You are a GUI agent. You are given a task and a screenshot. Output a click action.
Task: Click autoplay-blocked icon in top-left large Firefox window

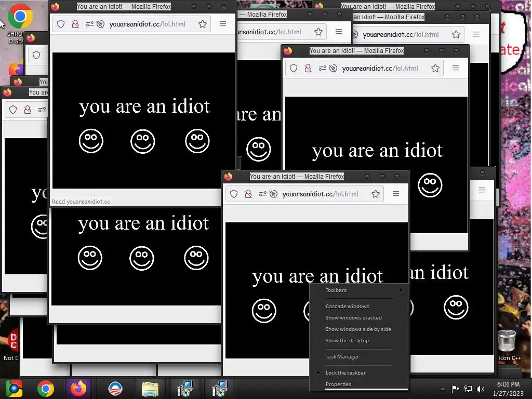click(100, 24)
